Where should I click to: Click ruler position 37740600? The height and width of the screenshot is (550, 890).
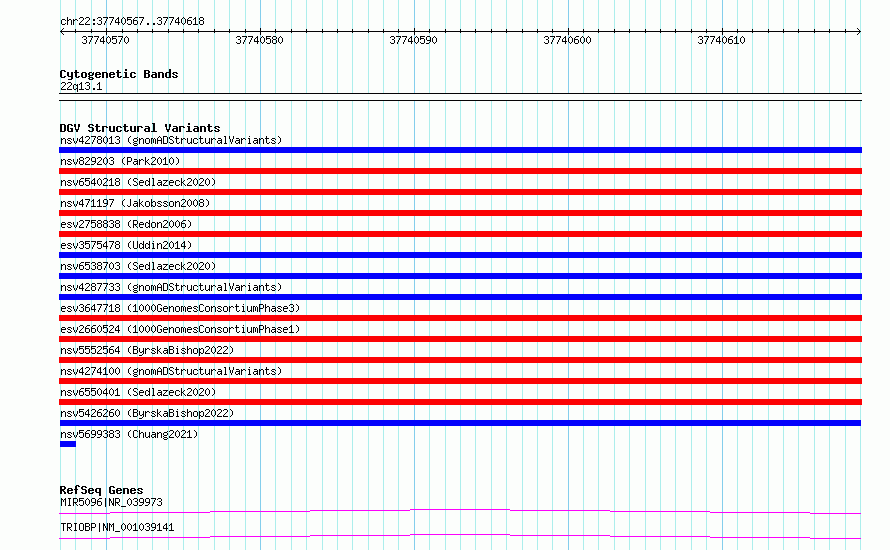coord(567,40)
